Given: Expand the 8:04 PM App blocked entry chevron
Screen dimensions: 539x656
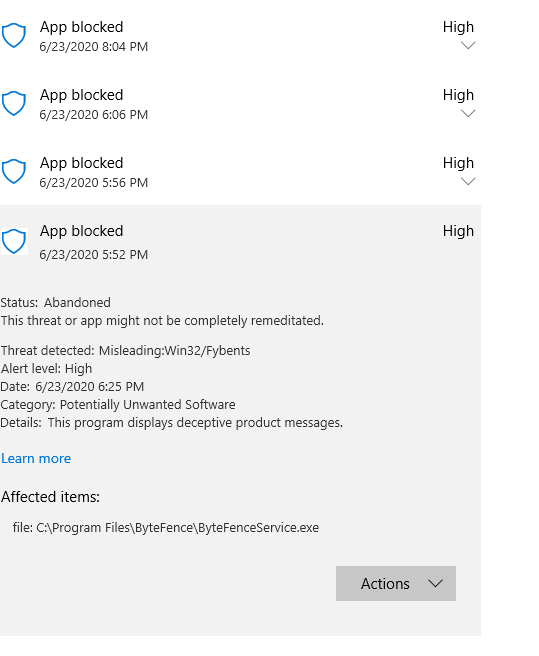Looking at the screenshot, I should click(x=468, y=45).
